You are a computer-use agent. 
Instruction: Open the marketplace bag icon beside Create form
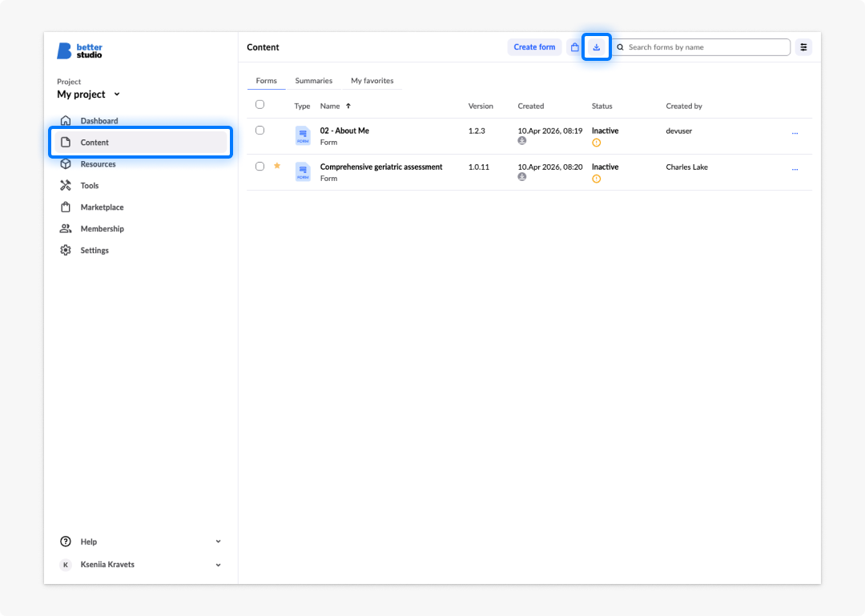575,47
